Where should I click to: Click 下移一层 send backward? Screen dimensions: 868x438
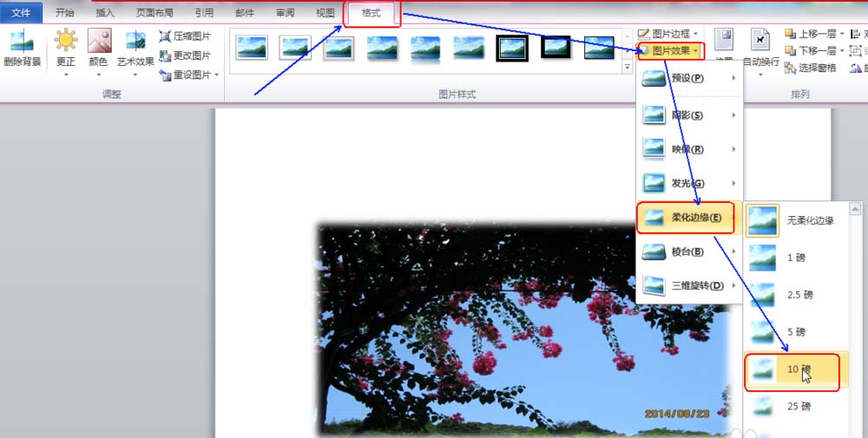tap(811, 51)
